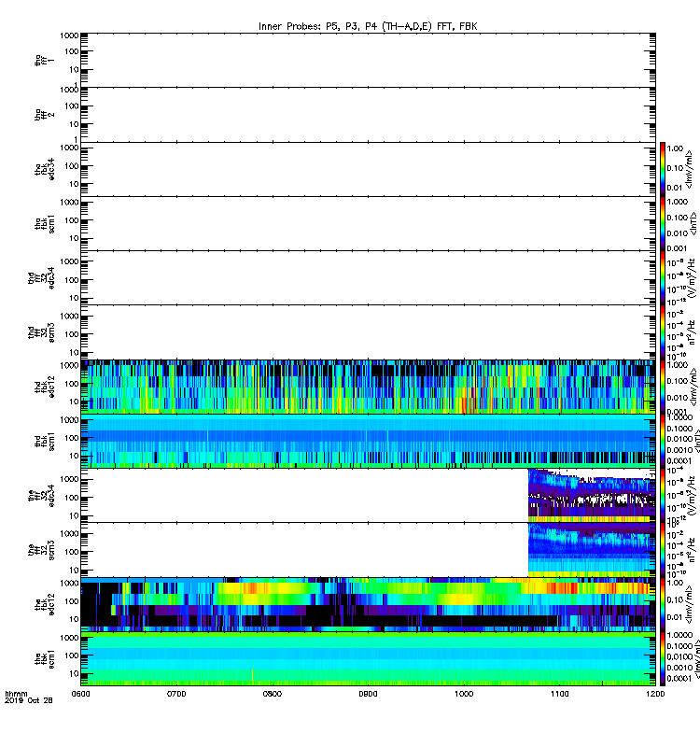Click the color bar beside the fbk scm1
Screen dimensions: 700x747
tap(663, 659)
